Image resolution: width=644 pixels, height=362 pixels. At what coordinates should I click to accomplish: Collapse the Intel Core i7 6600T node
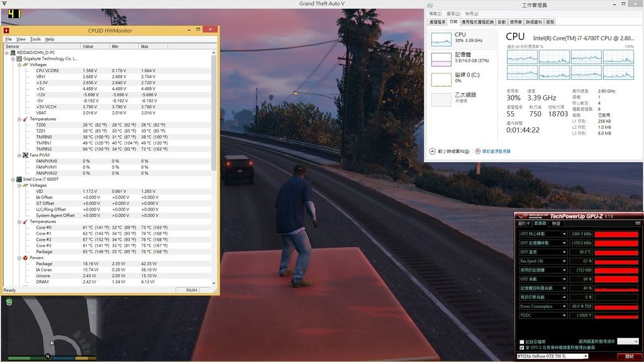[x=13, y=179]
